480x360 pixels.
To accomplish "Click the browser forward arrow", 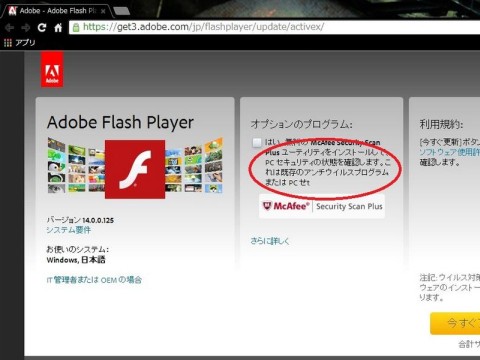I will click(x=25, y=28).
